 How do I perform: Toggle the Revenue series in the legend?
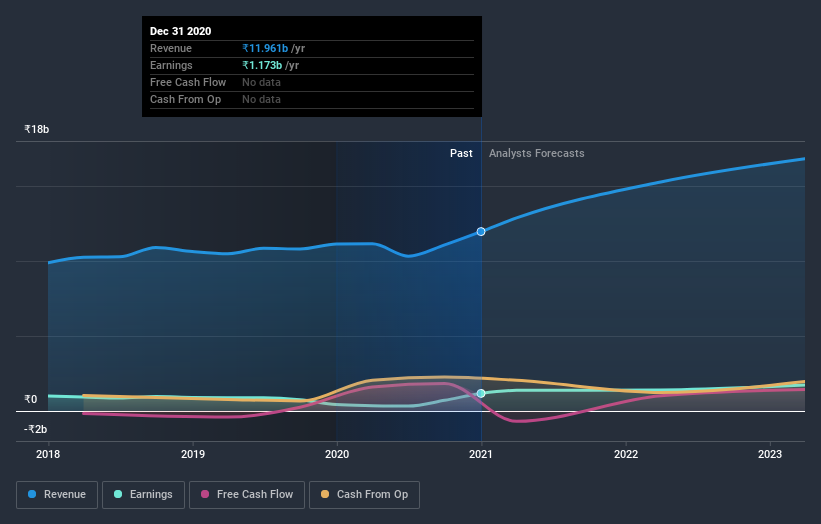click(x=57, y=495)
